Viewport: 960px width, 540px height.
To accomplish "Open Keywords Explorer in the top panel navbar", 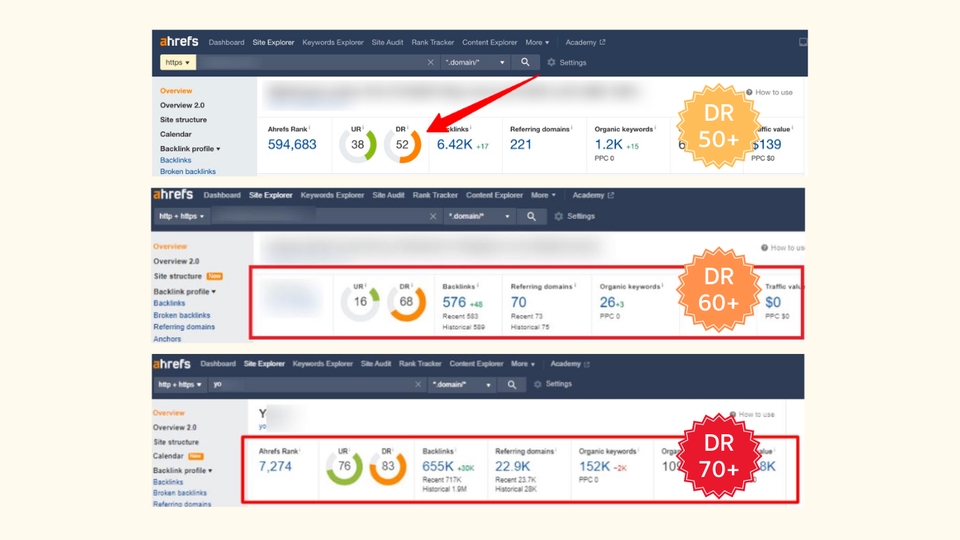I will [x=332, y=42].
